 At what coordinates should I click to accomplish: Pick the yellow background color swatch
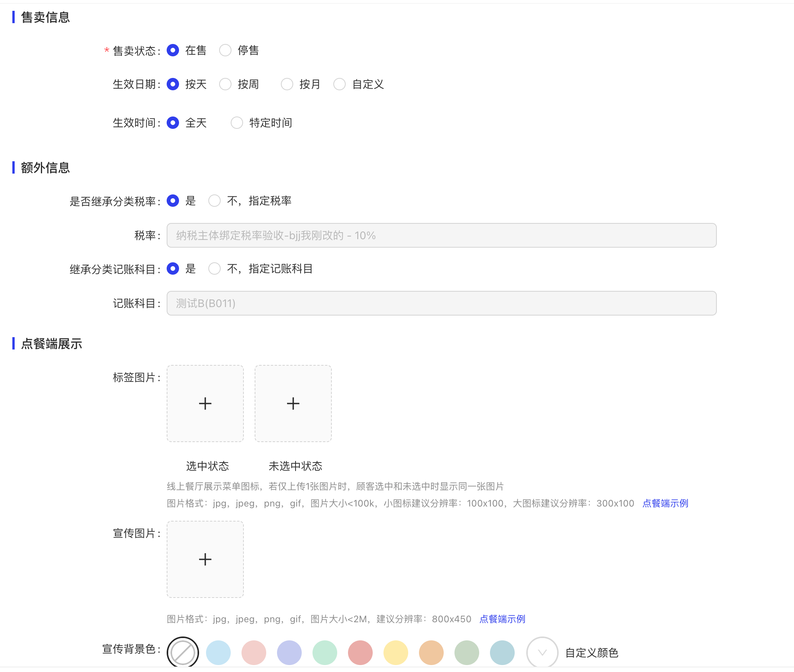(396, 652)
